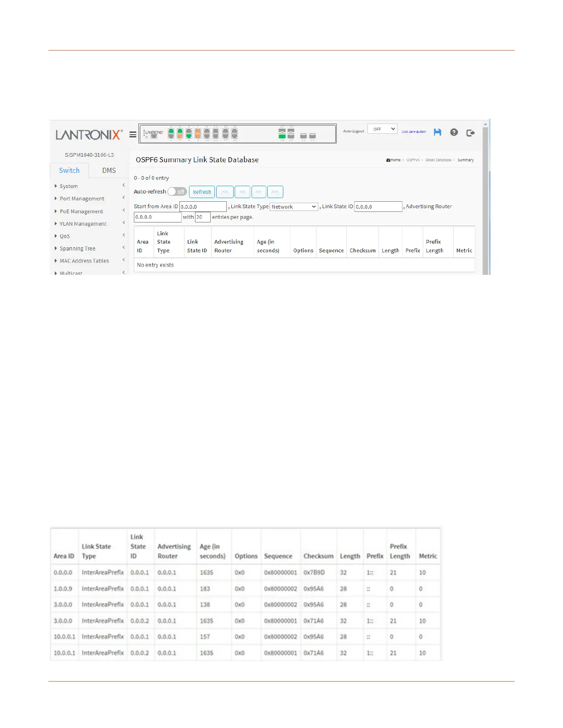The height and width of the screenshot is (728, 563).
Task: Click the Start from Area ID field
Action: click(x=203, y=206)
